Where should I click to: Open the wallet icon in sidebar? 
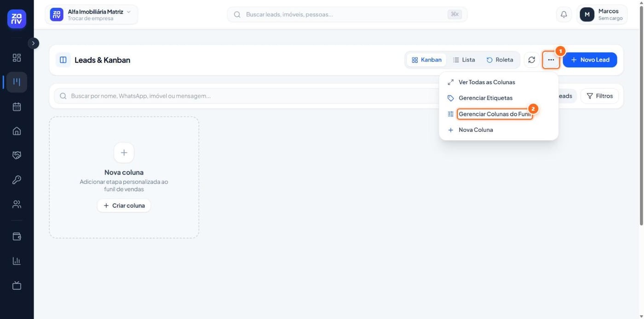pyautogui.click(x=17, y=237)
